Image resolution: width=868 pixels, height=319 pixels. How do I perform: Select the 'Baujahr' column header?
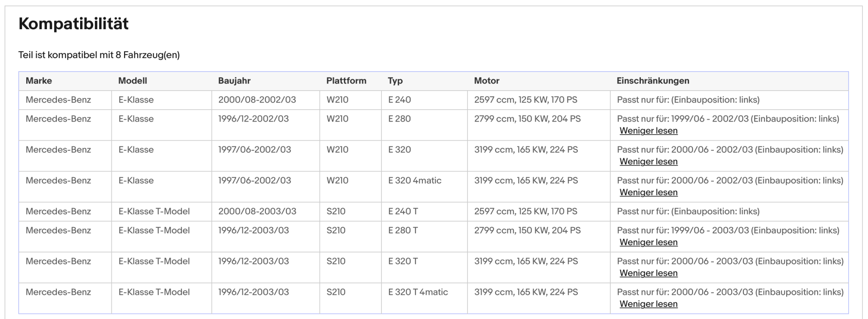(234, 80)
